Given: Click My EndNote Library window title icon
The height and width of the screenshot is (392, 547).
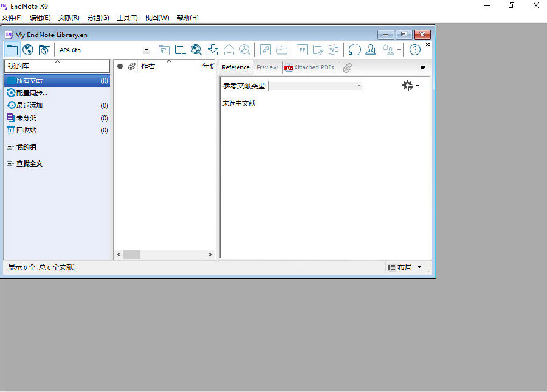Looking at the screenshot, I should coord(9,35).
